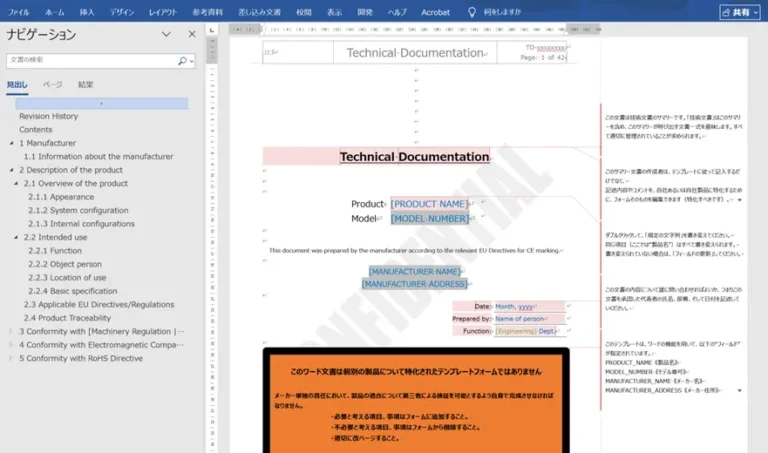Collapse the 1 Manufacturer heading
The height and width of the screenshot is (453, 768).
11,143
